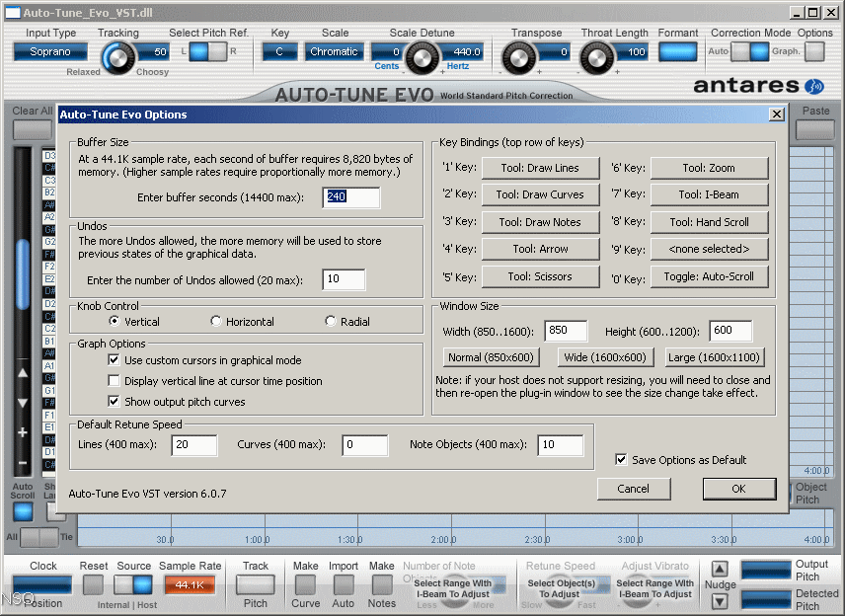The image size is (845, 616).
Task: Toggle the Formant button
Action: pos(678,52)
